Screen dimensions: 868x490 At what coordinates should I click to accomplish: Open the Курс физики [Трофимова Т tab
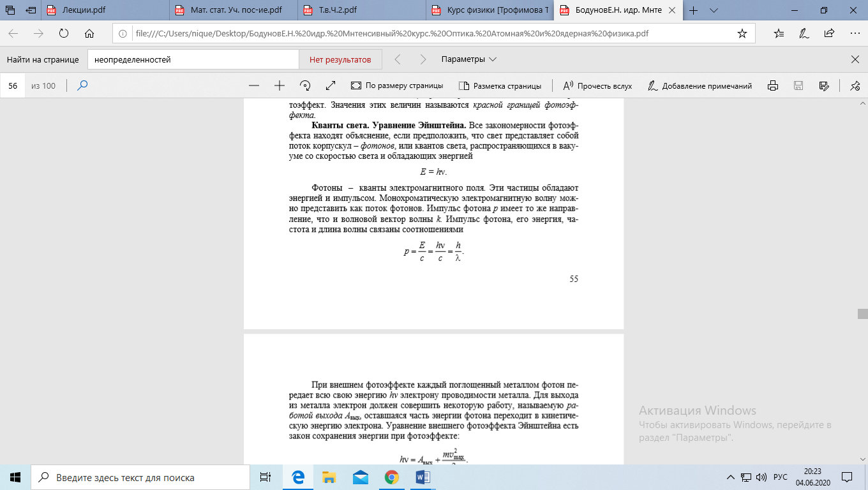click(x=490, y=10)
